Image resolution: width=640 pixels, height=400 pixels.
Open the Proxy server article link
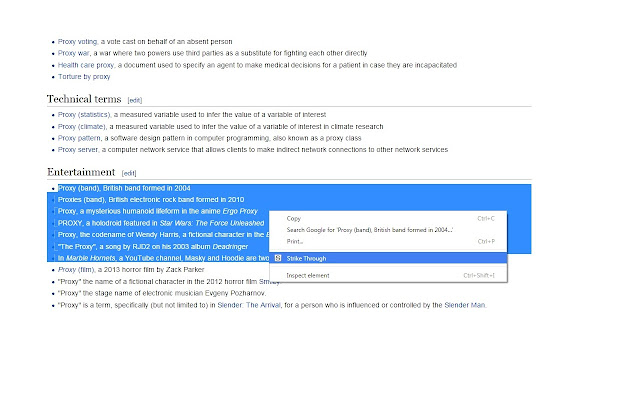coord(79,149)
